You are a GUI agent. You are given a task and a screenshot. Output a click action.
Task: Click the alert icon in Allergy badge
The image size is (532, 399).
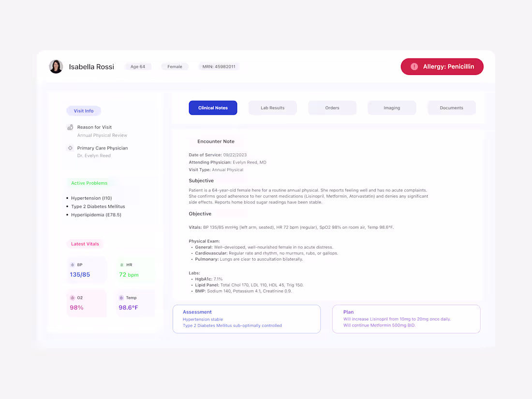click(414, 67)
